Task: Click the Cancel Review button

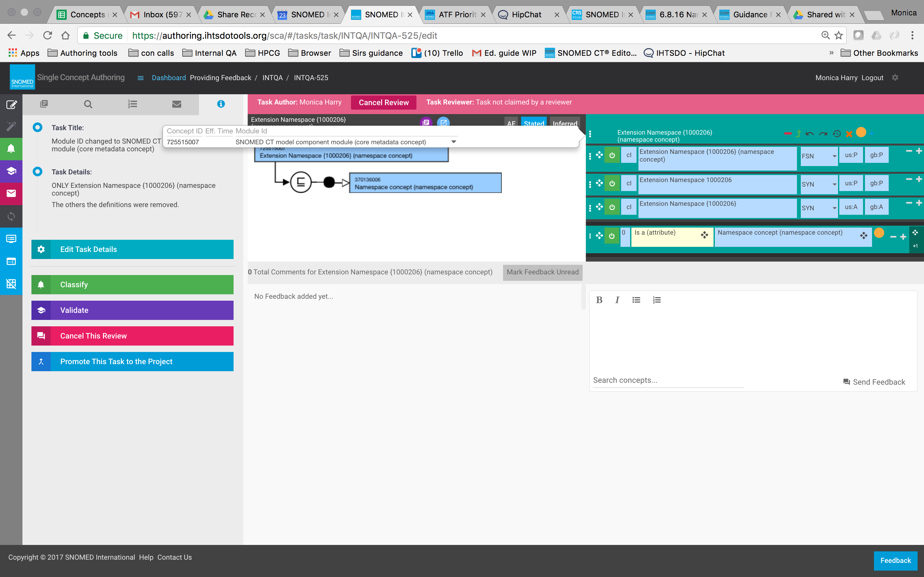Action: [x=383, y=102]
